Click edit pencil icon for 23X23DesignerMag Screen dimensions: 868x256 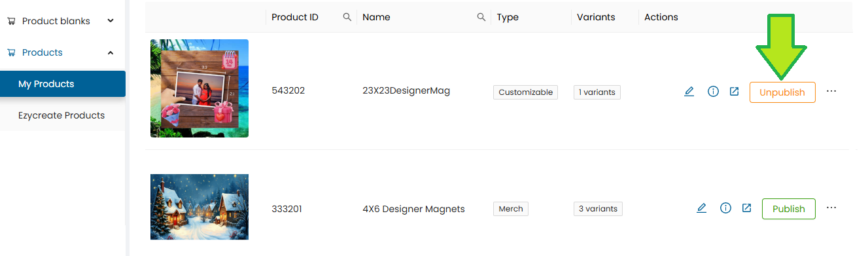(689, 92)
